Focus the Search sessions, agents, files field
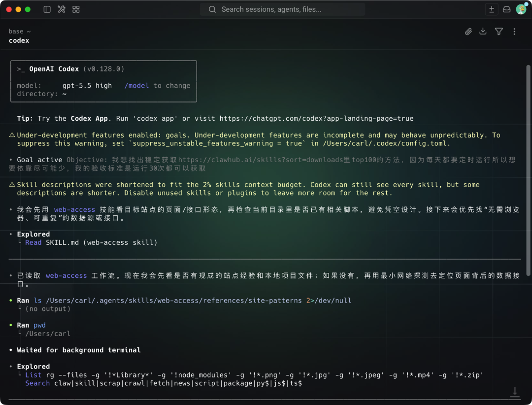 [x=282, y=9]
